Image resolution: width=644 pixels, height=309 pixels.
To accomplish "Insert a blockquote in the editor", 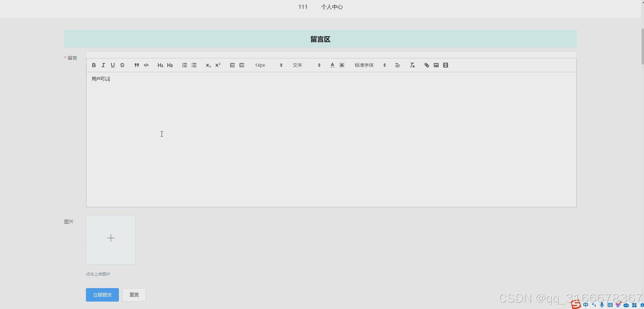I will (136, 65).
